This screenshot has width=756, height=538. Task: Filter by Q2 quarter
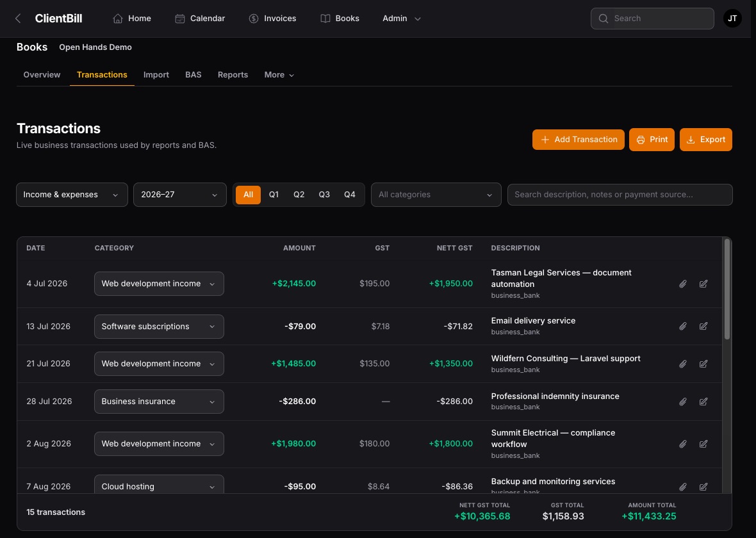(x=299, y=195)
